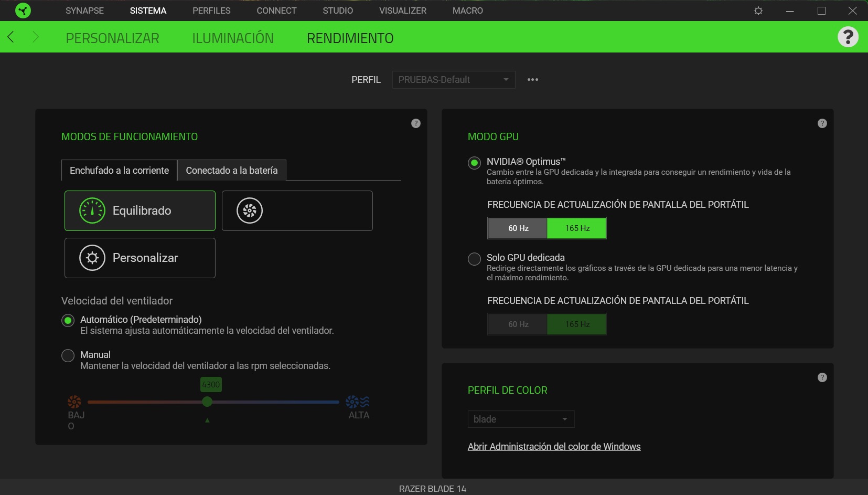Show help for Modos de funcionamiento panel
868x495 pixels.
coord(416,123)
